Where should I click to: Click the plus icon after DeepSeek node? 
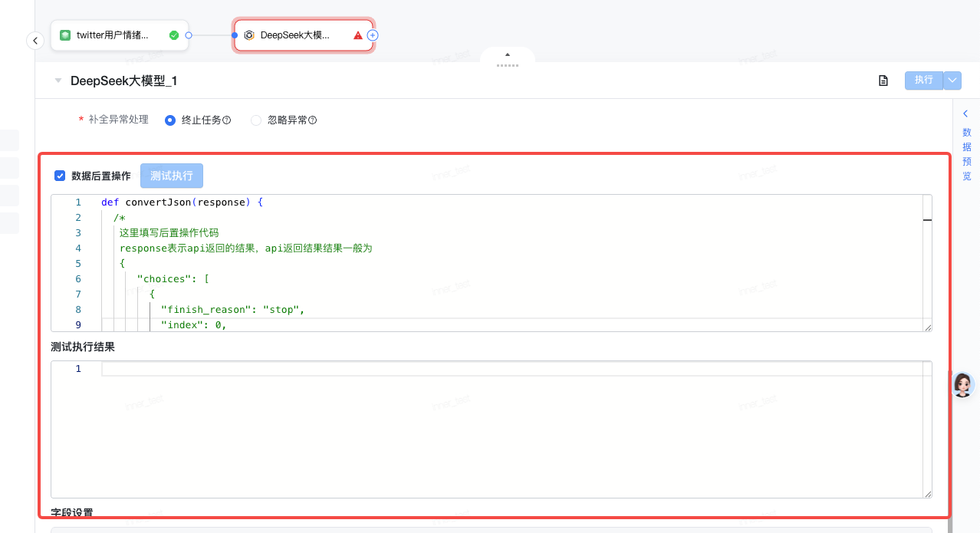pyautogui.click(x=373, y=35)
